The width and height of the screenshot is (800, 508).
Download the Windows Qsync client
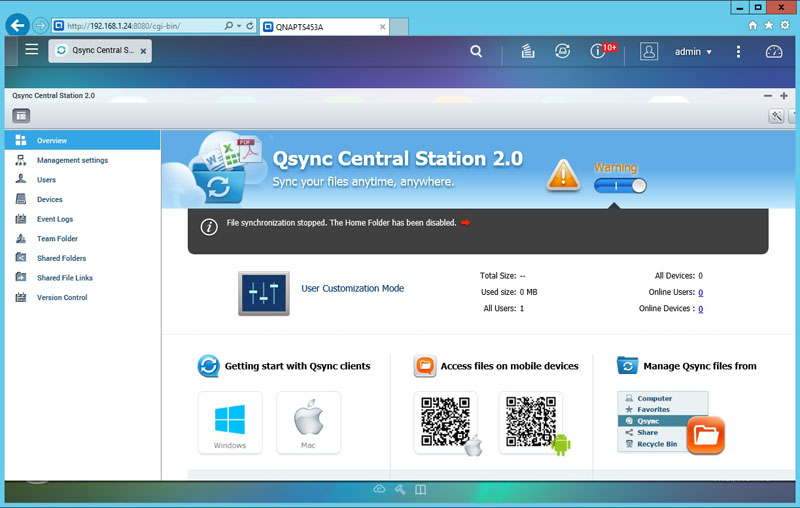[x=229, y=423]
